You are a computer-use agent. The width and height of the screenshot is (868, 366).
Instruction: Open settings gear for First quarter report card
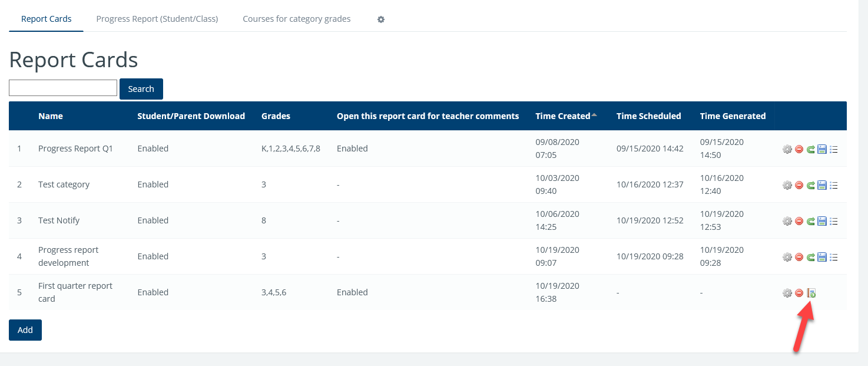(x=787, y=293)
